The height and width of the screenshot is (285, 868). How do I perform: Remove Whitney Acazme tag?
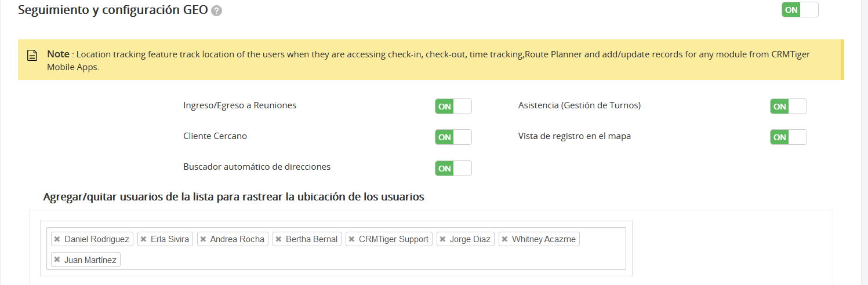pyautogui.click(x=504, y=239)
